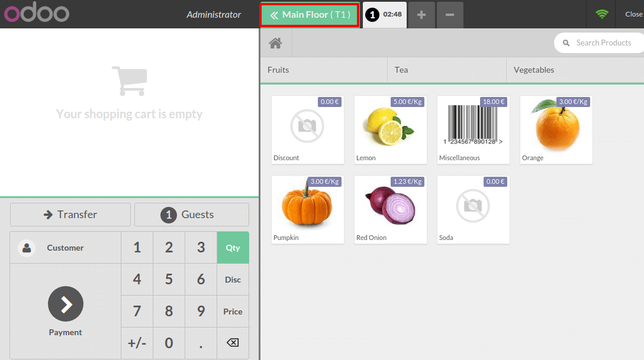This screenshot has height=360, width=644.
Task: Set number of Guests
Action: 192,215
